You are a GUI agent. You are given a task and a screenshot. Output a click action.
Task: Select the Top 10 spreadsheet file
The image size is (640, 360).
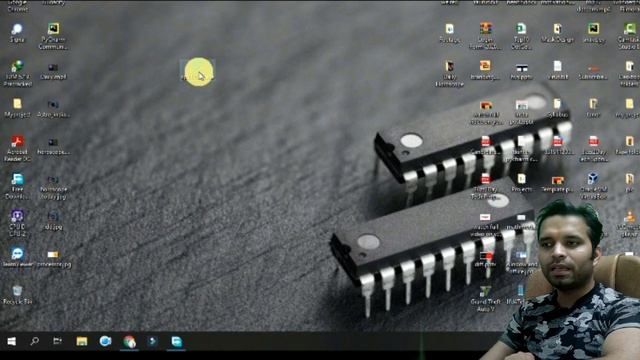coord(521,36)
